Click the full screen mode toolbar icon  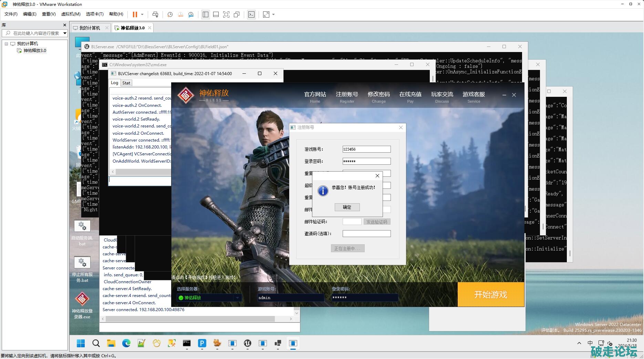226,14
